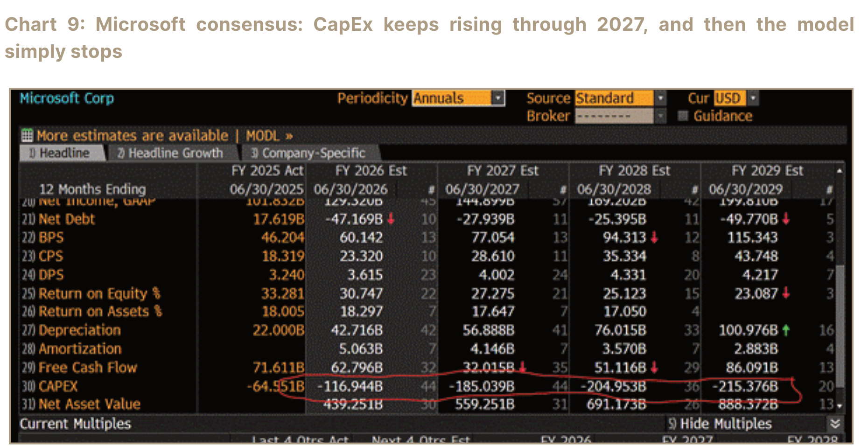Click the CAPEX value -204.953B
Screen dimensions: 868x446
pyautogui.click(x=614, y=386)
